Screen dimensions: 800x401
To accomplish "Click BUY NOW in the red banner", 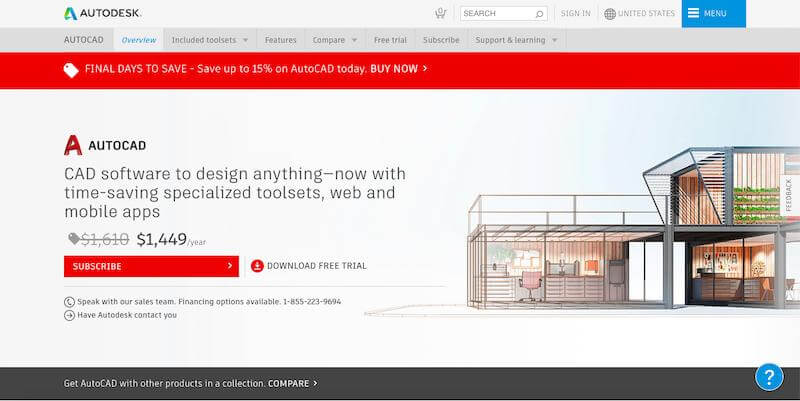I will [394, 69].
